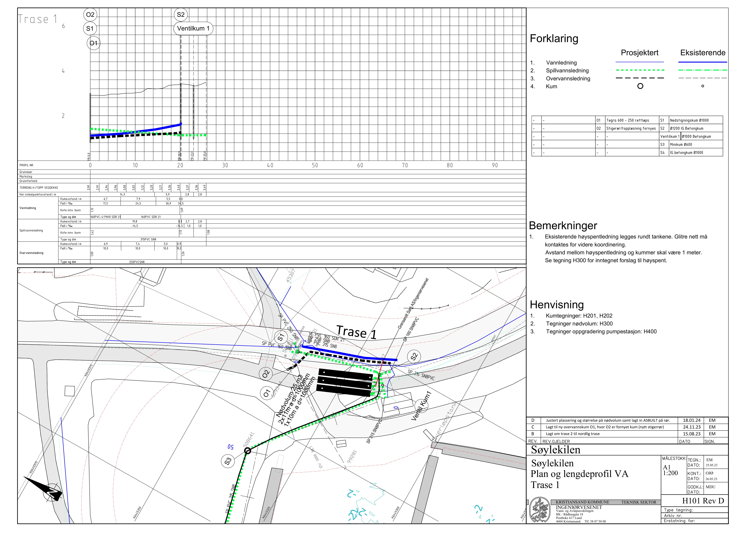Screen dimensions: 756x534
Task: Click the 'Markslag' row label
Action: (x=26, y=176)
